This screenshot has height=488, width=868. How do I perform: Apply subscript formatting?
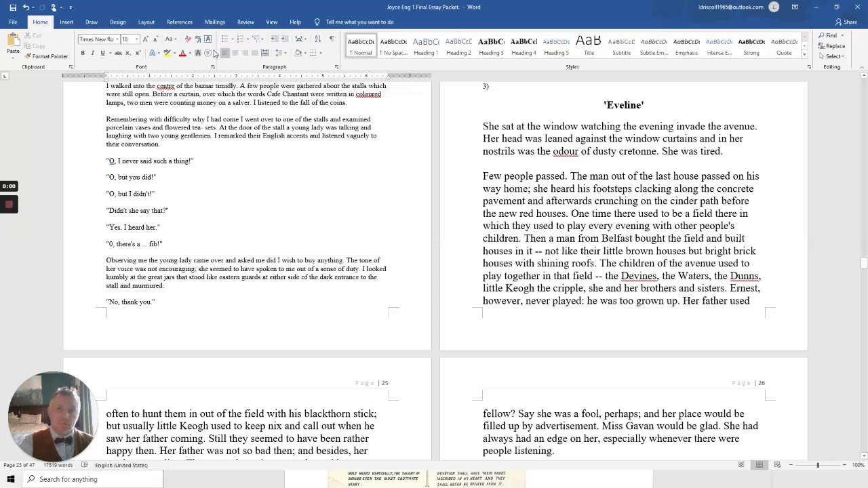pyautogui.click(x=128, y=53)
